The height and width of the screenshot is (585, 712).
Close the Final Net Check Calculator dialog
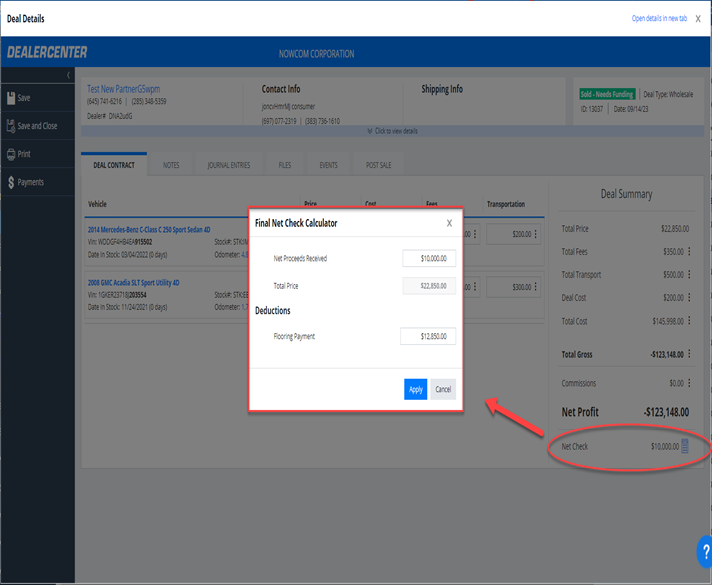449,223
